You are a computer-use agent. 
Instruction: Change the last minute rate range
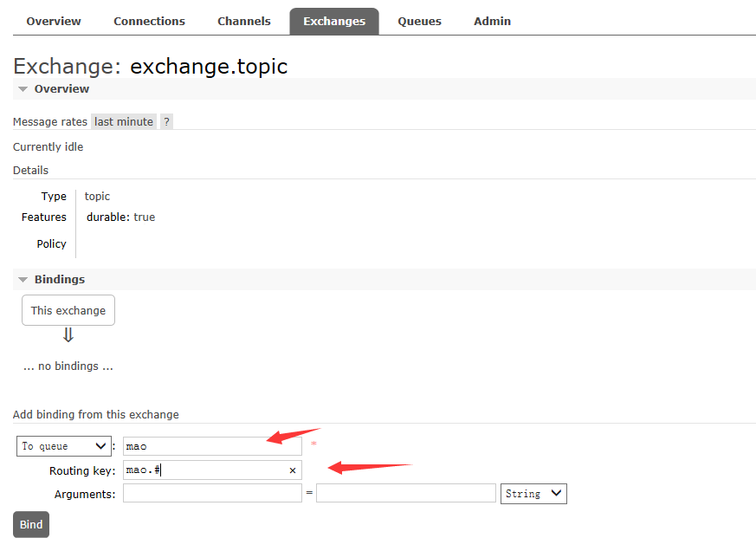[x=124, y=121]
